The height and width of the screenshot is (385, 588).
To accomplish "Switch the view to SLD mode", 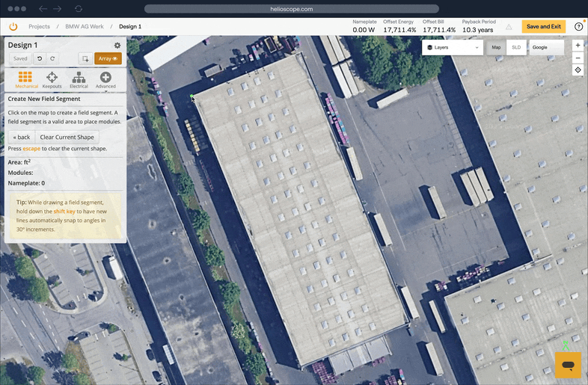I will (515, 47).
